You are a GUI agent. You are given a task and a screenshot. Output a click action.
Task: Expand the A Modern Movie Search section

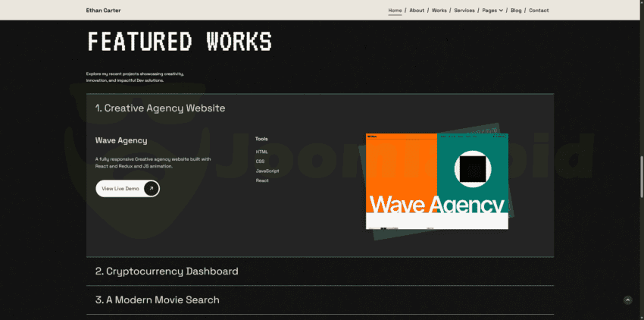(x=158, y=300)
